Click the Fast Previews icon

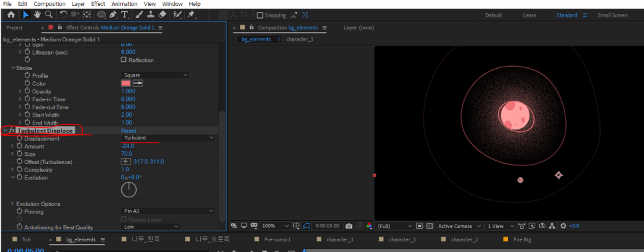tap(532, 226)
